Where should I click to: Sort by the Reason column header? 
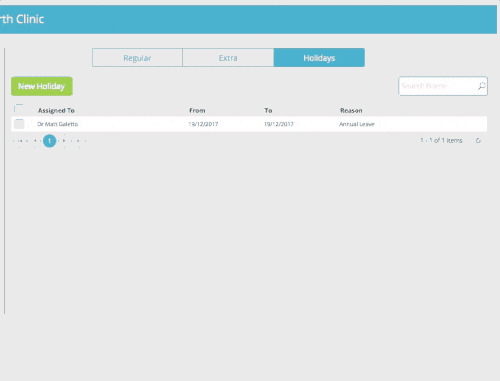coord(351,110)
